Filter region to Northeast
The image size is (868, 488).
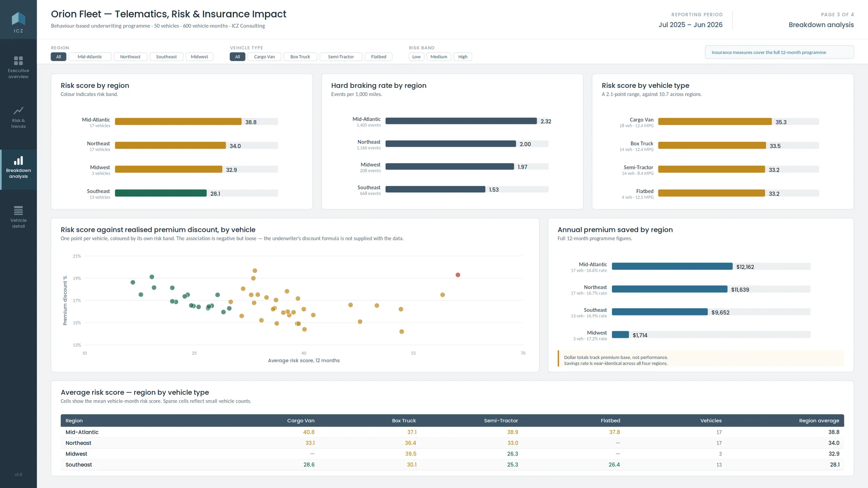coord(130,57)
